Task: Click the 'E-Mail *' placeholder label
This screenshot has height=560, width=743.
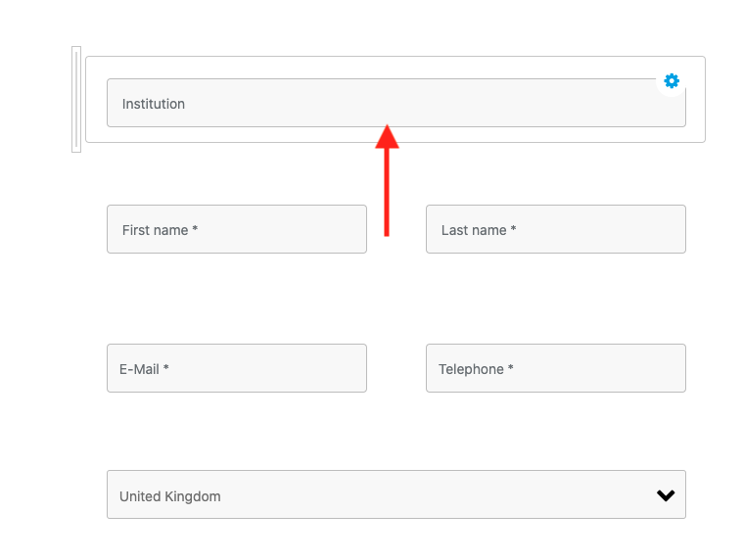Action: click(x=144, y=369)
